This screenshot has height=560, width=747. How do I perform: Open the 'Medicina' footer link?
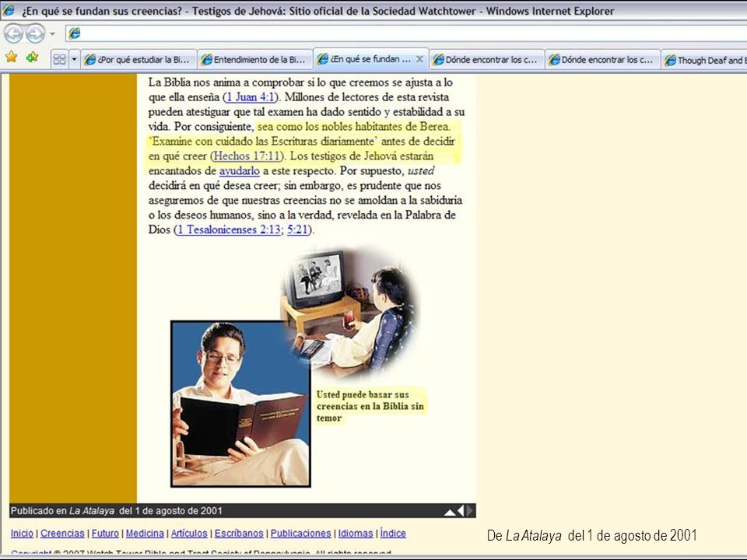coord(145,534)
